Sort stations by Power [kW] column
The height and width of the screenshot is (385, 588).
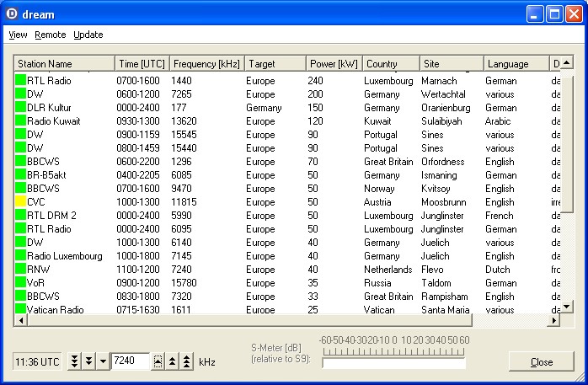click(334, 64)
